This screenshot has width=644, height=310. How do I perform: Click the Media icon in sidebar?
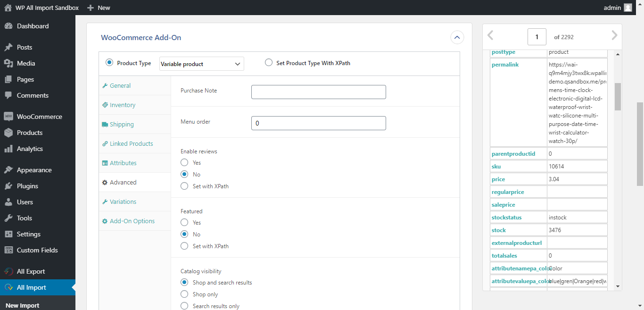coord(8,63)
